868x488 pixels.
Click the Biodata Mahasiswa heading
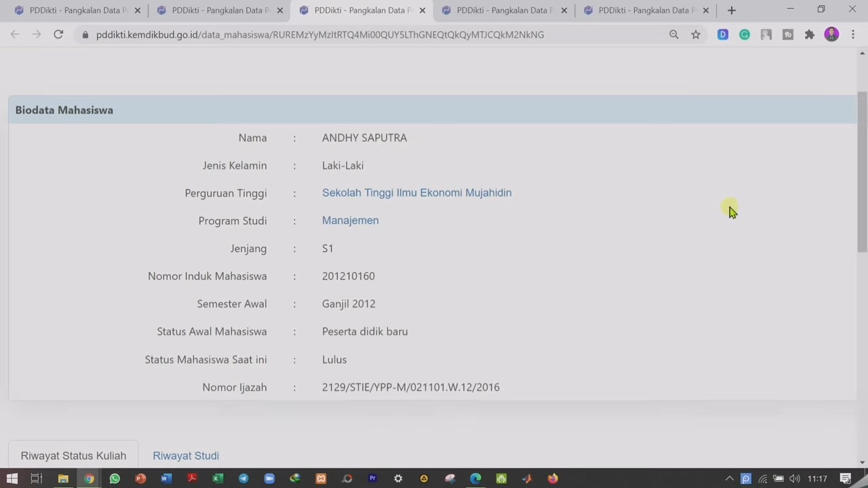[64, 110]
